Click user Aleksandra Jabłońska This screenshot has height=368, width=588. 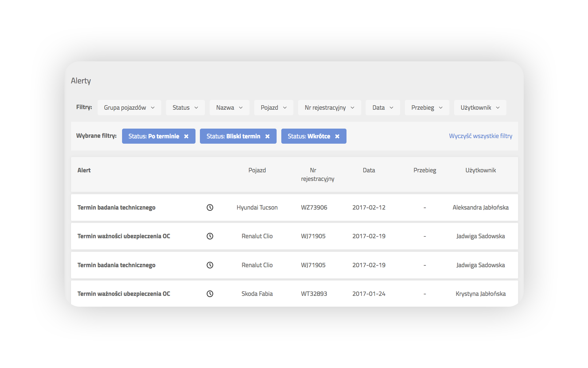point(480,208)
